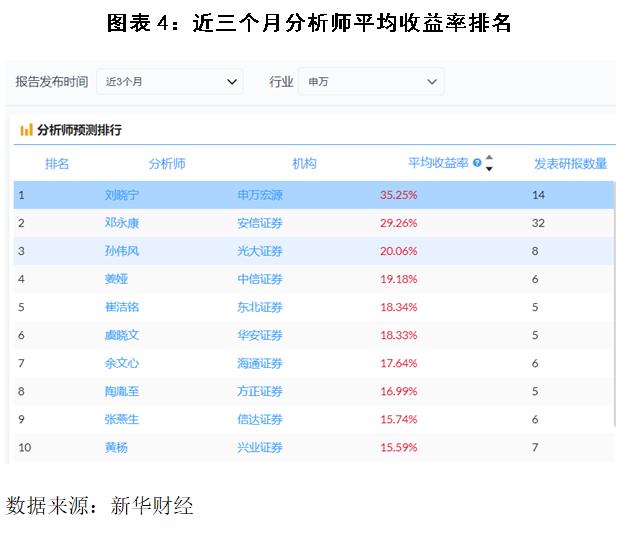This screenshot has height=535, width=634.
Task: Click the 机构 column header
Action: 304,164
